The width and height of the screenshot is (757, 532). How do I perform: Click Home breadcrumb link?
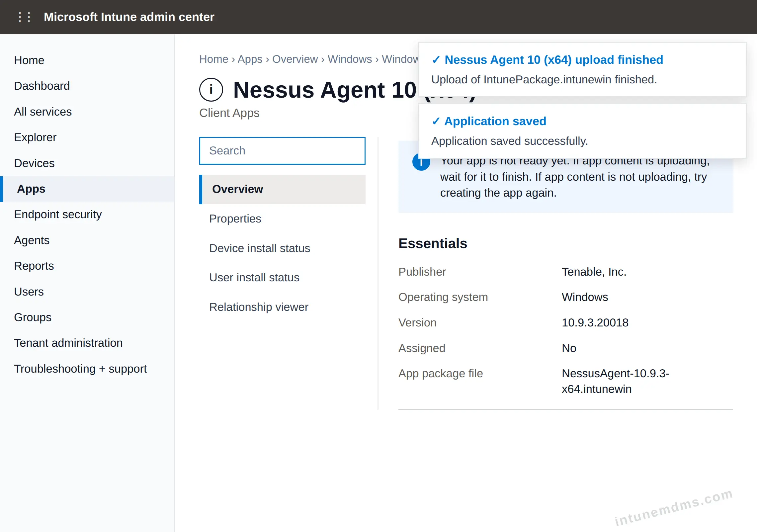tap(214, 59)
